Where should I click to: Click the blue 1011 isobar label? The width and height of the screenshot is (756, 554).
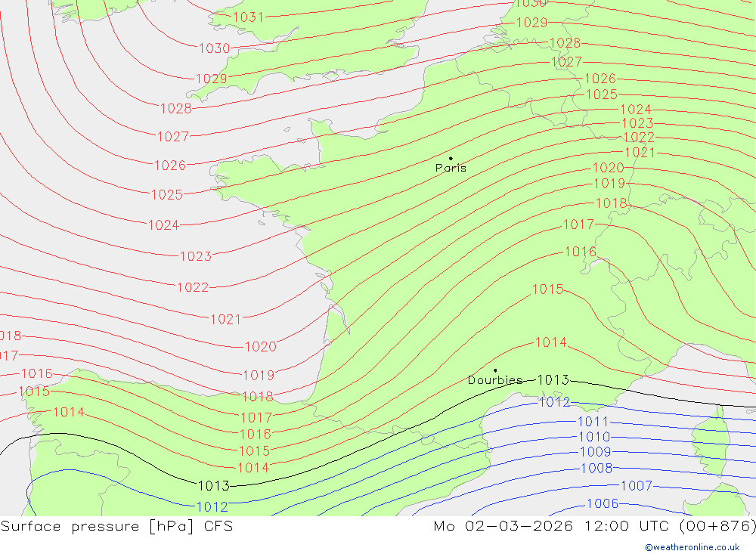click(x=593, y=422)
